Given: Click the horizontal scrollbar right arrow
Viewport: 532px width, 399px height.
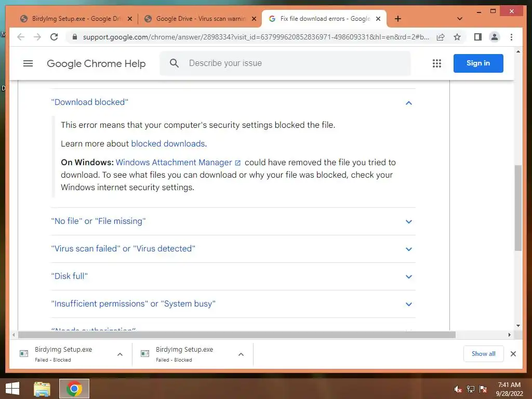Looking at the screenshot, I should coord(509,335).
